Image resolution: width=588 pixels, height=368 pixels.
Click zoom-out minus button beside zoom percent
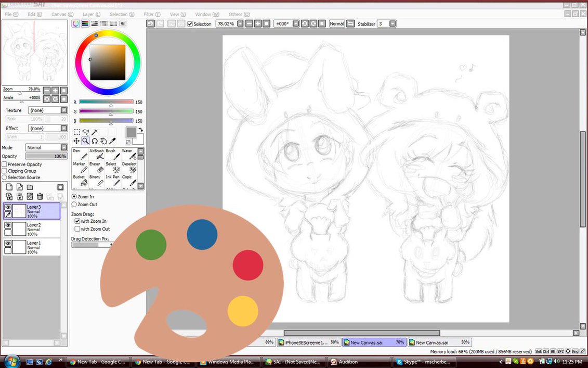tap(250, 23)
